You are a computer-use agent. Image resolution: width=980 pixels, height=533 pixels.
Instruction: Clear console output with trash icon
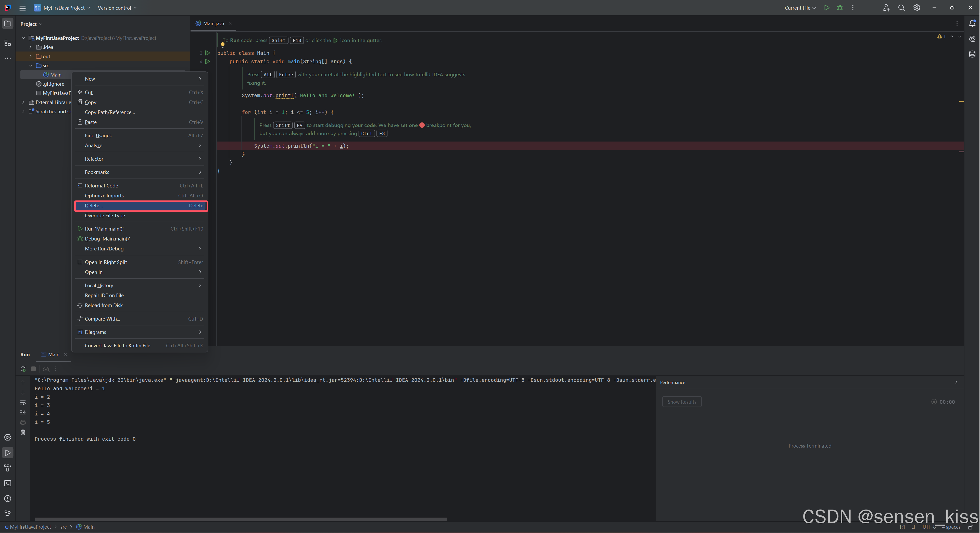click(23, 432)
